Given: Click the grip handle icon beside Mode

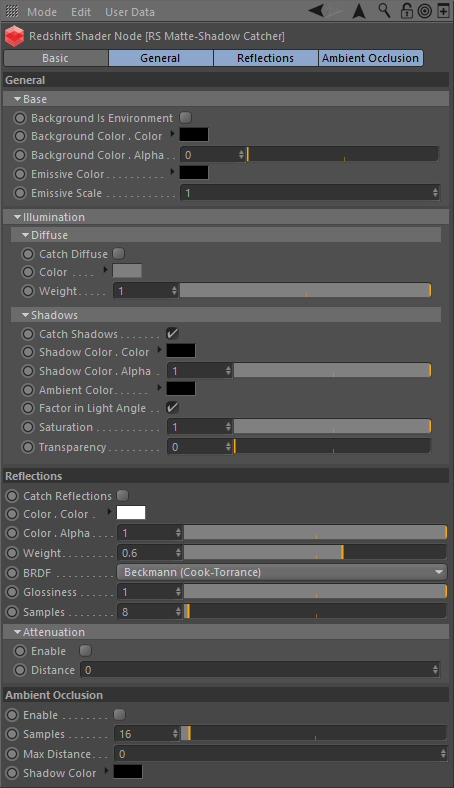Looking at the screenshot, I should tap(12, 12).
